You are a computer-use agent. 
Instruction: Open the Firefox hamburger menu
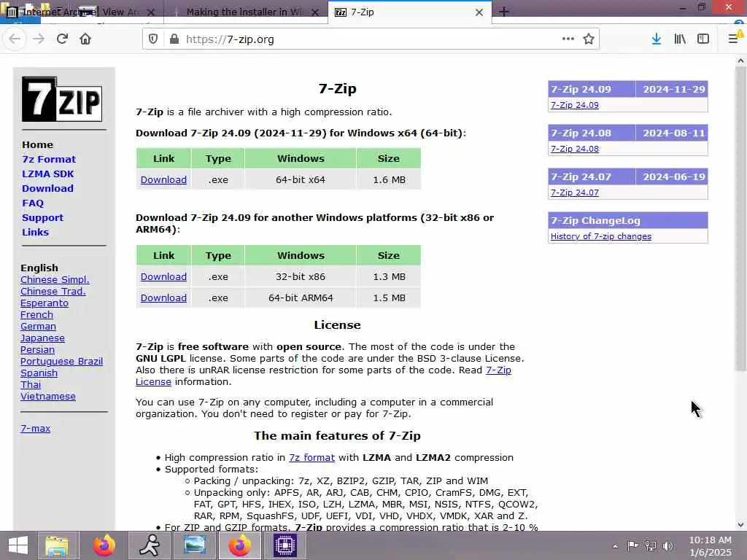734,39
